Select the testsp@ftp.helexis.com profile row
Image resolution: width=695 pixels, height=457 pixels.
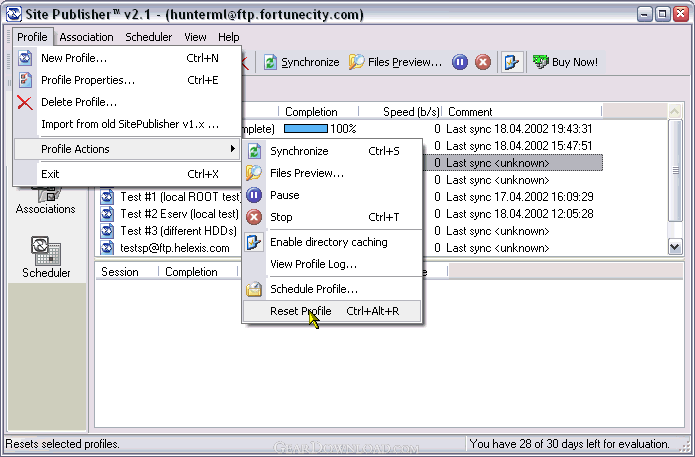pos(175,248)
